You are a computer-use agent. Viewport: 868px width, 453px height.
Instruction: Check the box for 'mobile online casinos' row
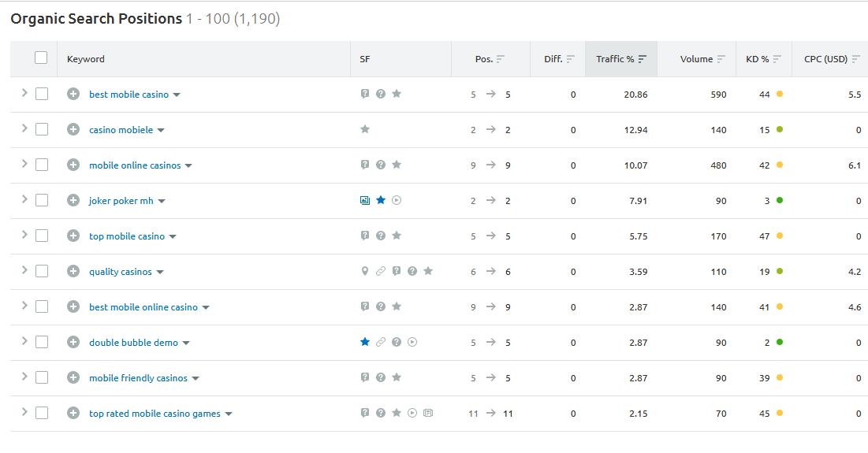[x=42, y=165]
